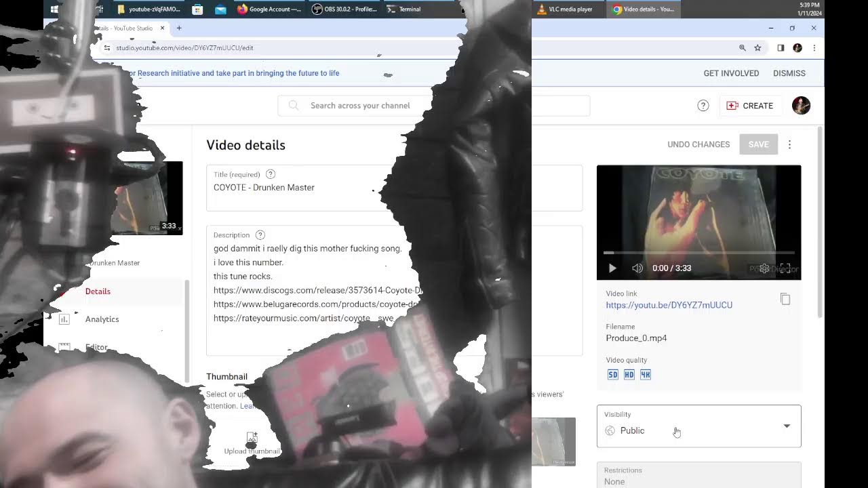Switch to Firefox Google Account window
Screen dimensions: 868x488
(x=269, y=9)
